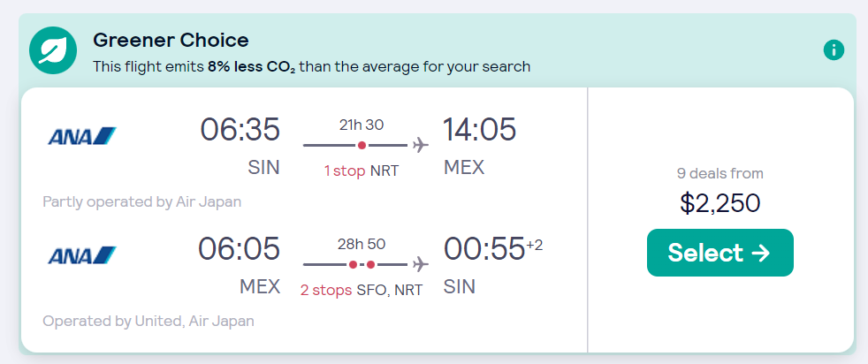Click the 14:05 MEX arrival time
Screen dimensions: 868x364
click(x=479, y=130)
